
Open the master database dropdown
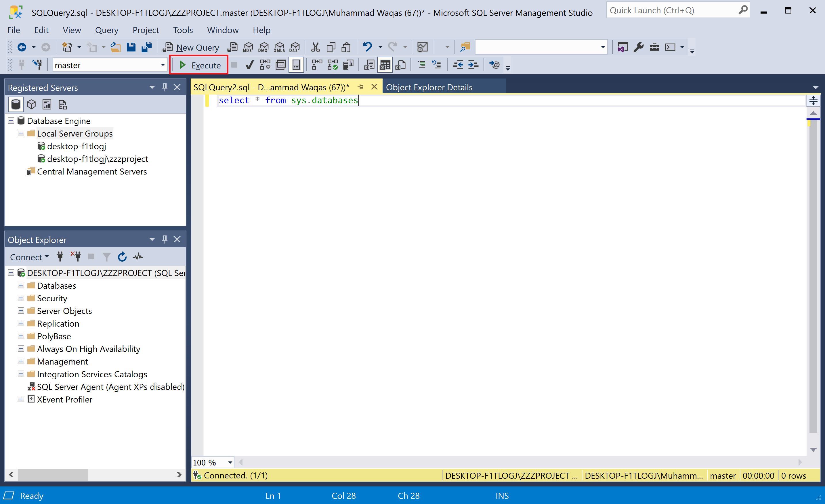(163, 65)
